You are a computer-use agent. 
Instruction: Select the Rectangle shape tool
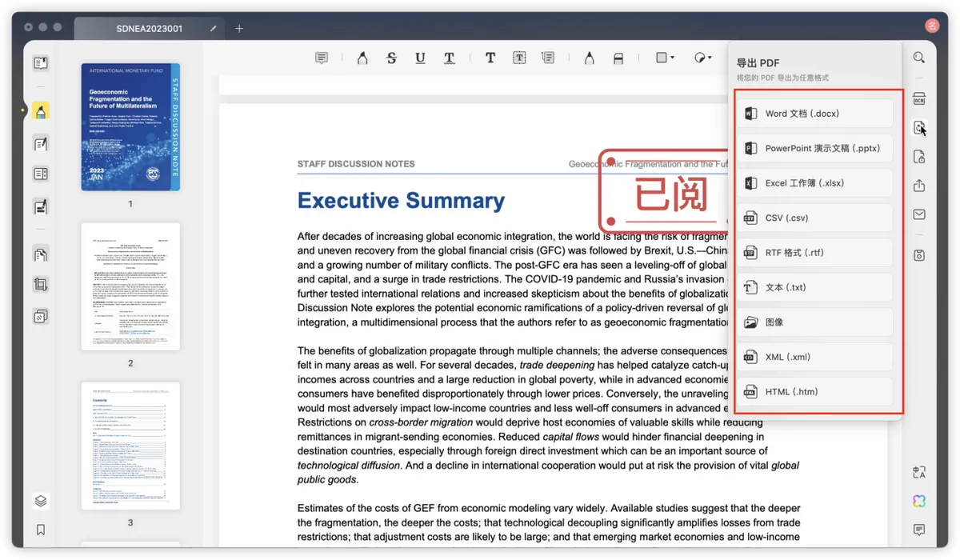pos(662,58)
